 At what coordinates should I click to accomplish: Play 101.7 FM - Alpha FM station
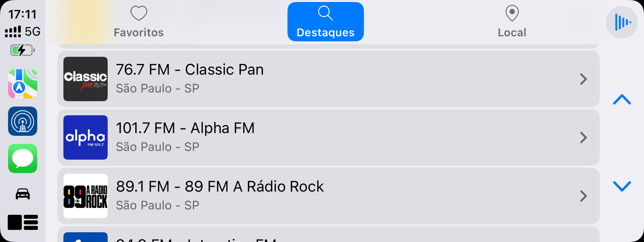(328, 137)
